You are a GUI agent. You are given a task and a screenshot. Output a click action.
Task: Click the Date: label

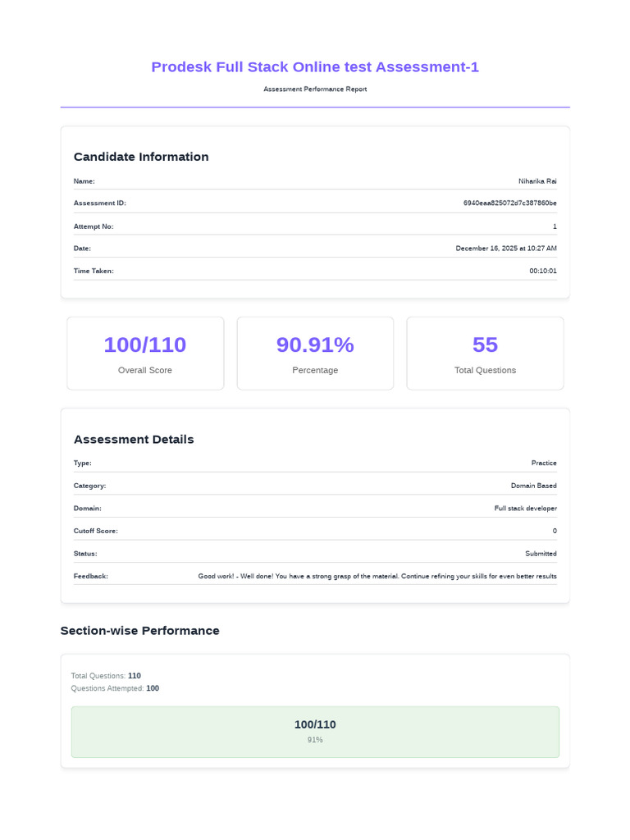pyautogui.click(x=82, y=249)
